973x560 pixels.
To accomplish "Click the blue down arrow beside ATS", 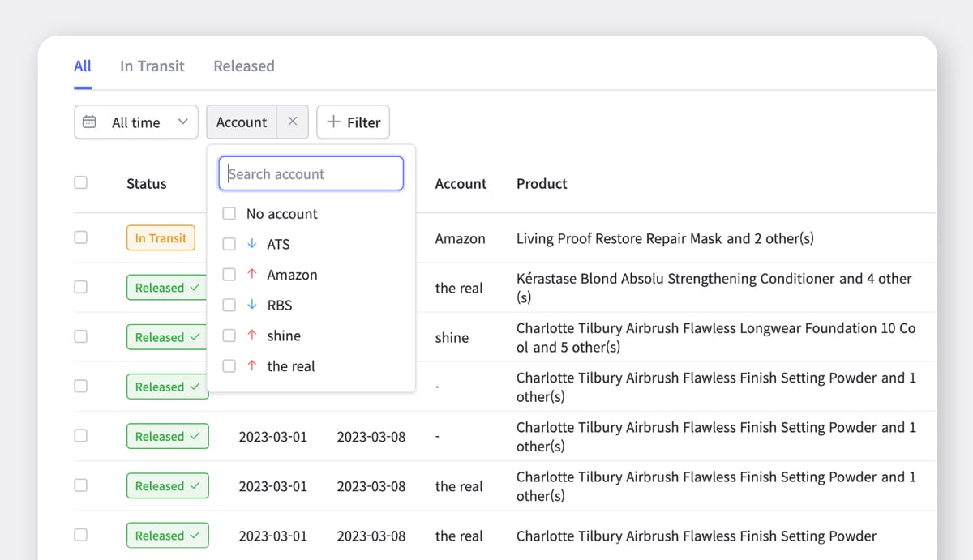I will [252, 244].
